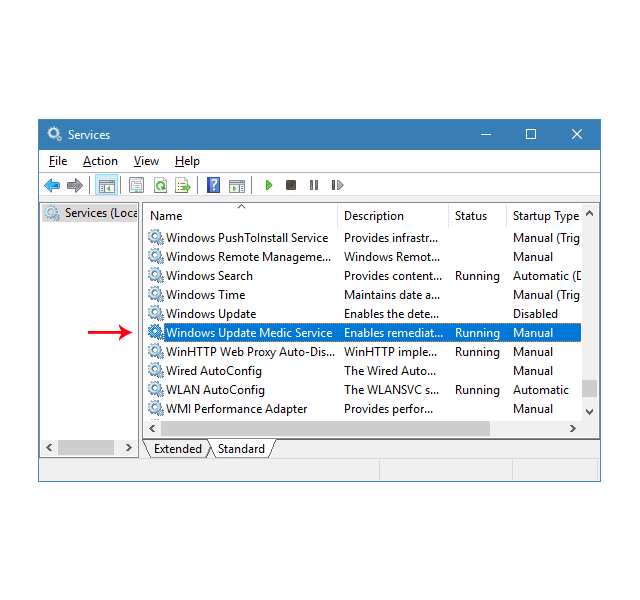
Task: Click horizontal scrollbar thumb of services list
Action: tap(325, 428)
